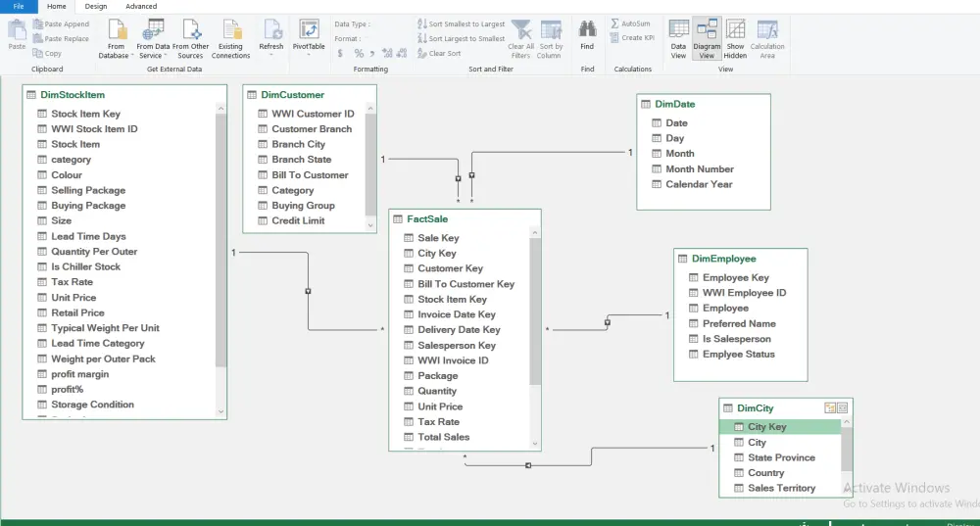
Task: Open From Other Sources
Action: pos(191,39)
